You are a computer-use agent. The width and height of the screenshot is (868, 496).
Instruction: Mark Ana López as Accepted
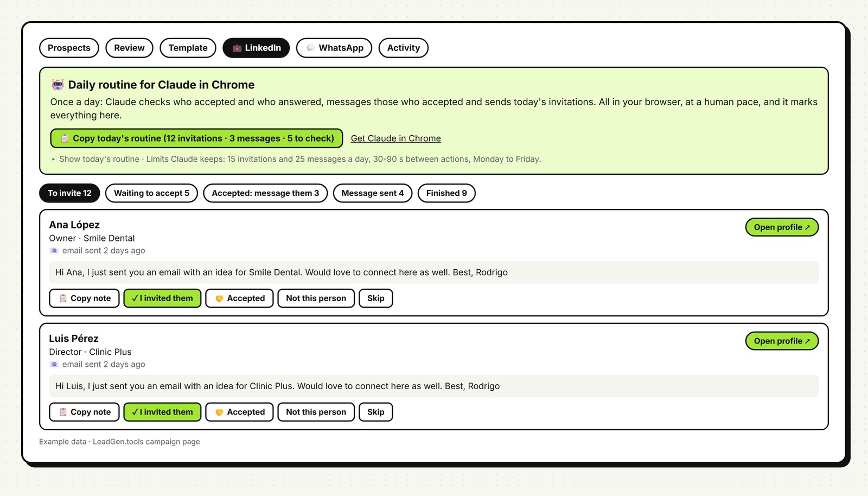(x=239, y=298)
